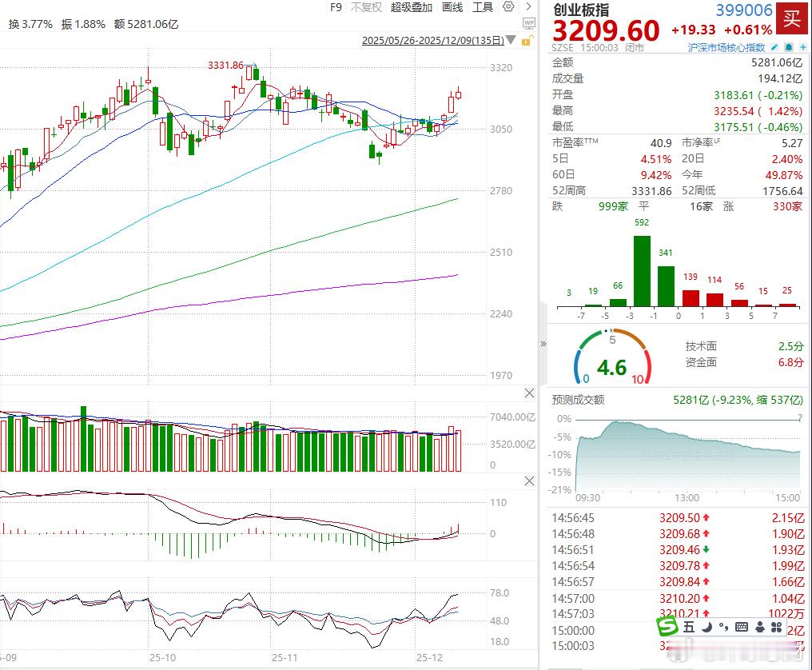Image resolution: width=812 pixels, height=670 pixels.
Task: Click the pencil edit icon
Action: (774, 47)
